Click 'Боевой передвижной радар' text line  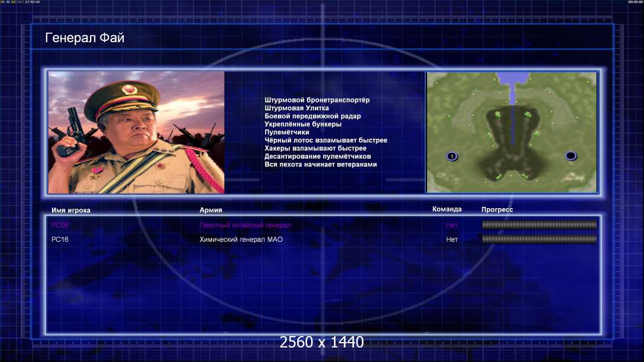(312, 116)
